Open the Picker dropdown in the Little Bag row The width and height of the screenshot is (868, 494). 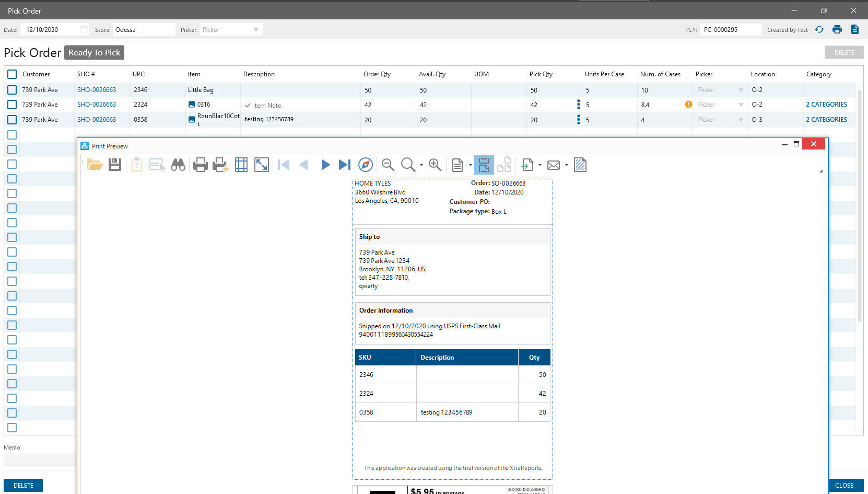(x=741, y=90)
